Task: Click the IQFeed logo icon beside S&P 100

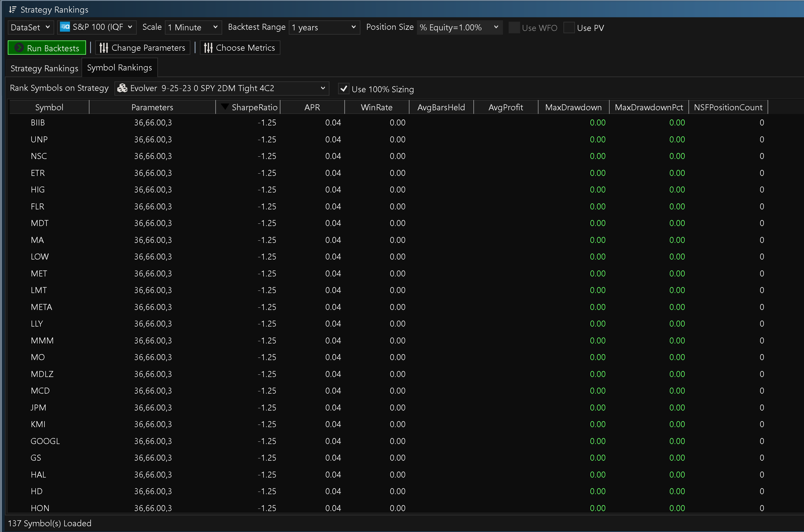Action: (65, 27)
